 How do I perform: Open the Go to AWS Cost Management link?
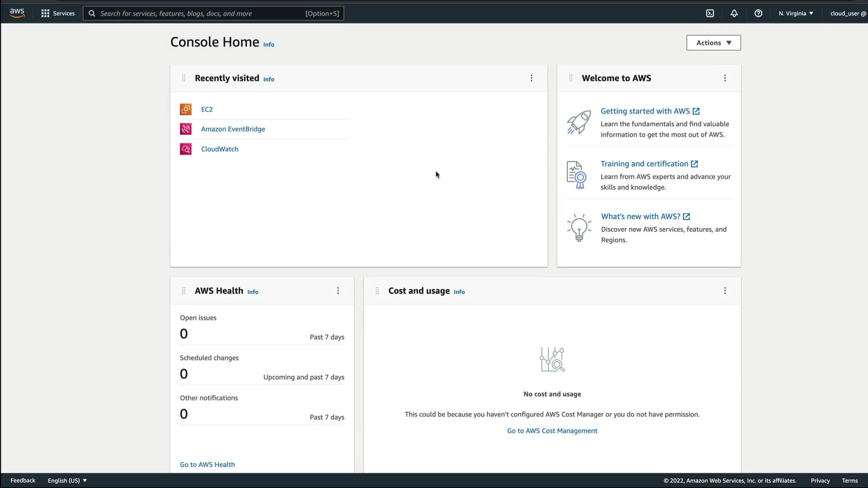click(x=552, y=431)
